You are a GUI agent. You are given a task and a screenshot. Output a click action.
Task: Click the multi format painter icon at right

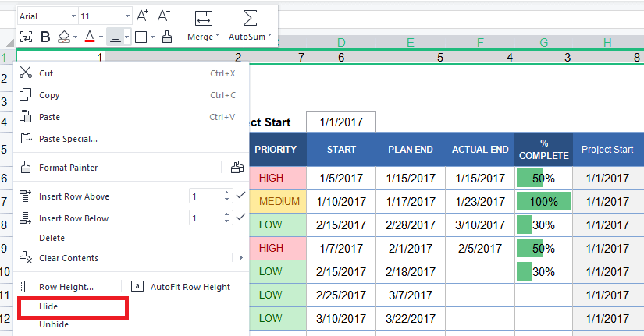click(237, 167)
